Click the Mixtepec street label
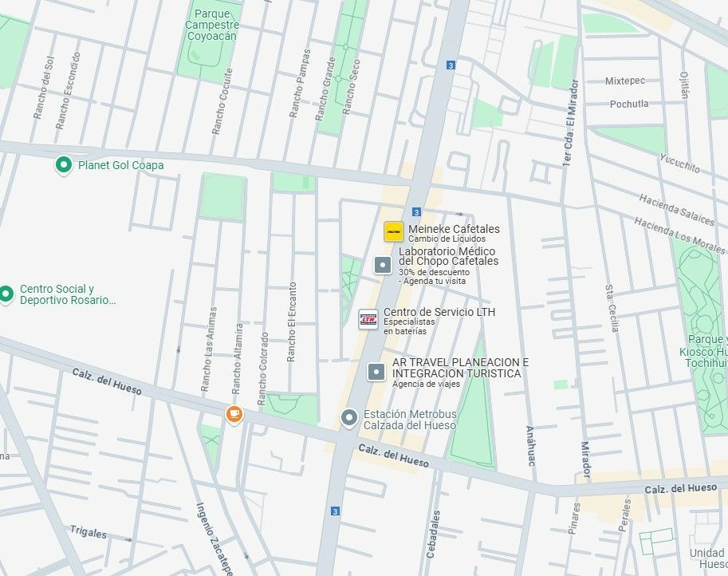The image size is (728, 576). coord(625,81)
